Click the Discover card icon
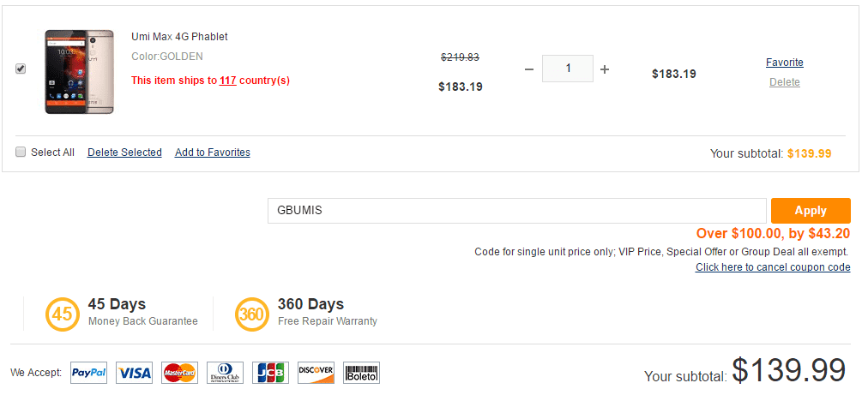 coord(316,373)
